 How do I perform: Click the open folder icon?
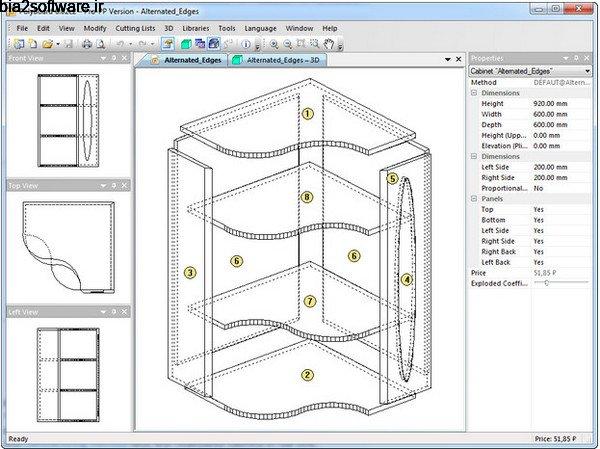click(47, 44)
